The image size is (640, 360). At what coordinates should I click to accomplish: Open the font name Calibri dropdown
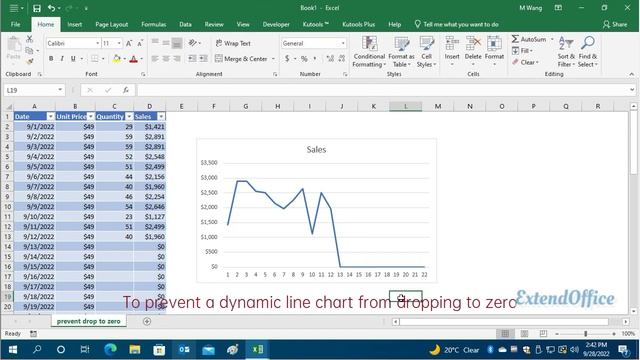pyautogui.click(x=98, y=43)
